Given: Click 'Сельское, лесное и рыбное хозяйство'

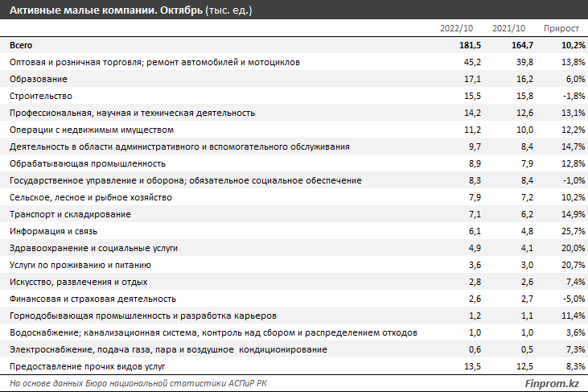Looking at the screenshot, I should point(91,197).
